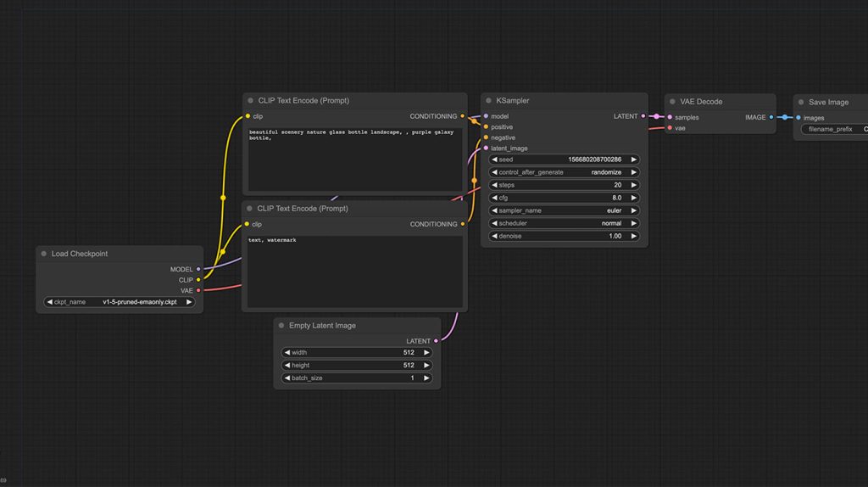The height and width of the screenshot is (487, 868).
Task: Click the denoise value field
Action: [x=564, y=236]
